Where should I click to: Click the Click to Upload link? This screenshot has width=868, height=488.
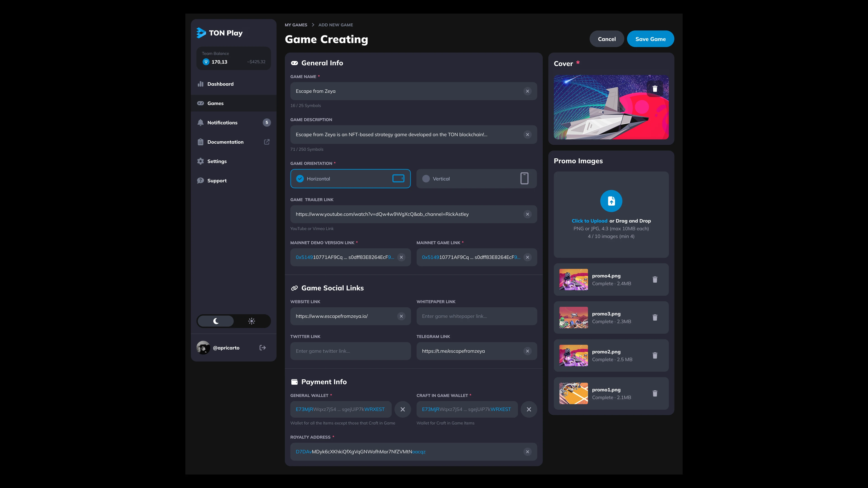coord(589,221)
